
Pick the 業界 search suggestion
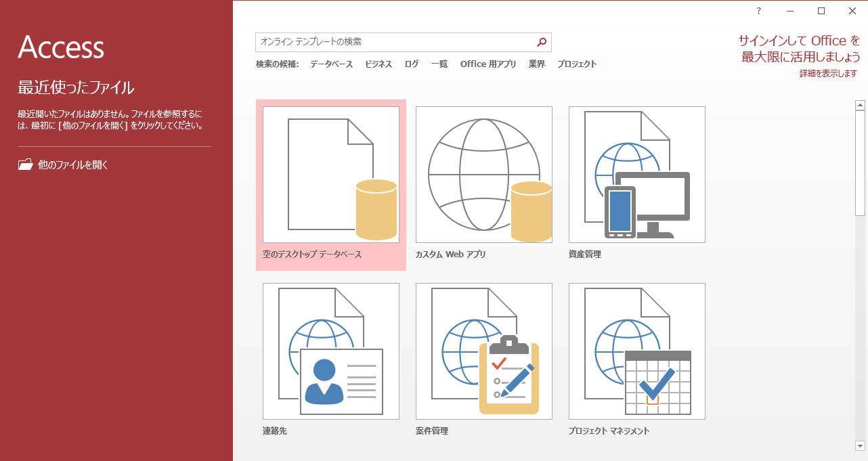click(x=537, y=64)
